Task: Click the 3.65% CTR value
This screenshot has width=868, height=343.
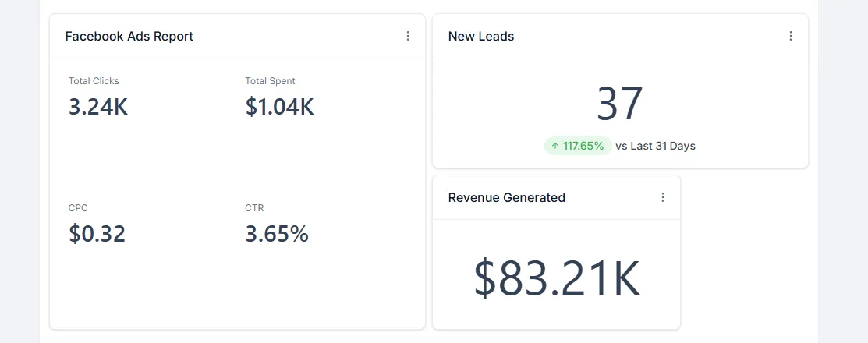Action: click(277, 234)
